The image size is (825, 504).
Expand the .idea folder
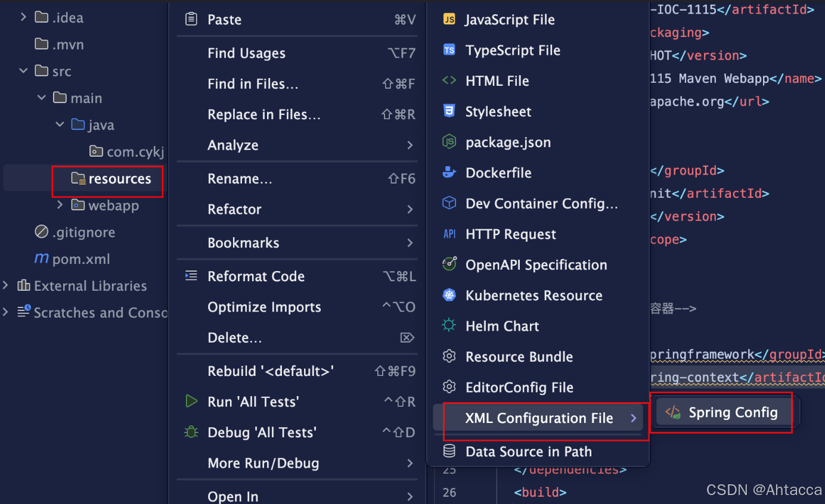[23, 17]
